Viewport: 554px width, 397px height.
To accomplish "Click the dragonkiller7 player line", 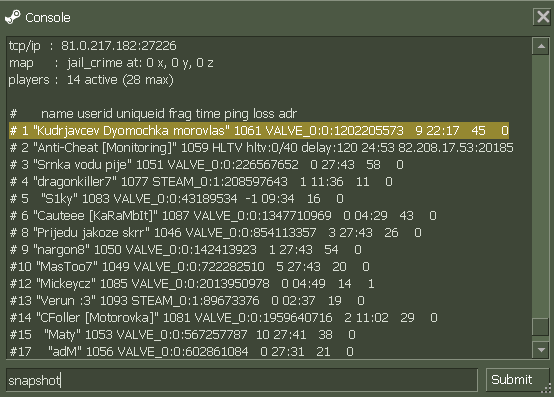I will (x=201, y=182).
